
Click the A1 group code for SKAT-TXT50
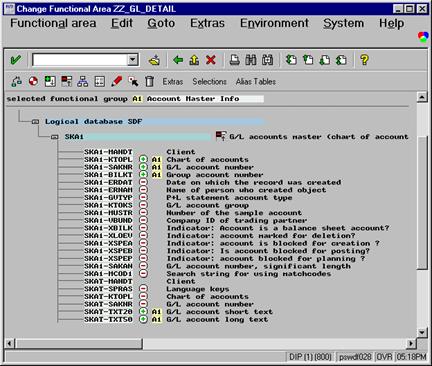click(x=156, y=319)
